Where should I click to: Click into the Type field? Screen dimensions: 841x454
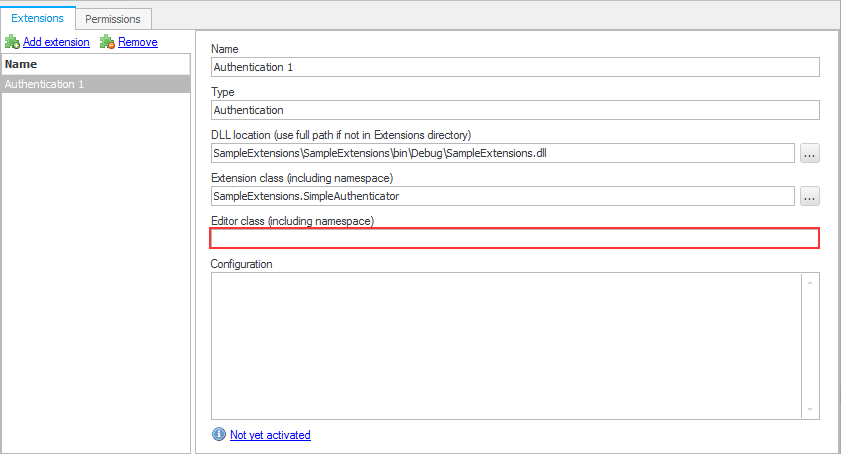(515, 110)
